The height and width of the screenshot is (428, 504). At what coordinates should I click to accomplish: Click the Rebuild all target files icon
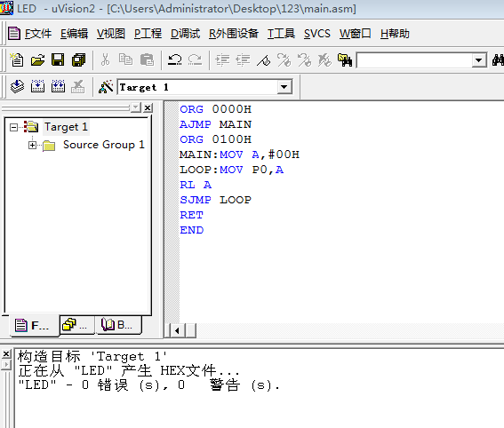click(x=58, y=87)
